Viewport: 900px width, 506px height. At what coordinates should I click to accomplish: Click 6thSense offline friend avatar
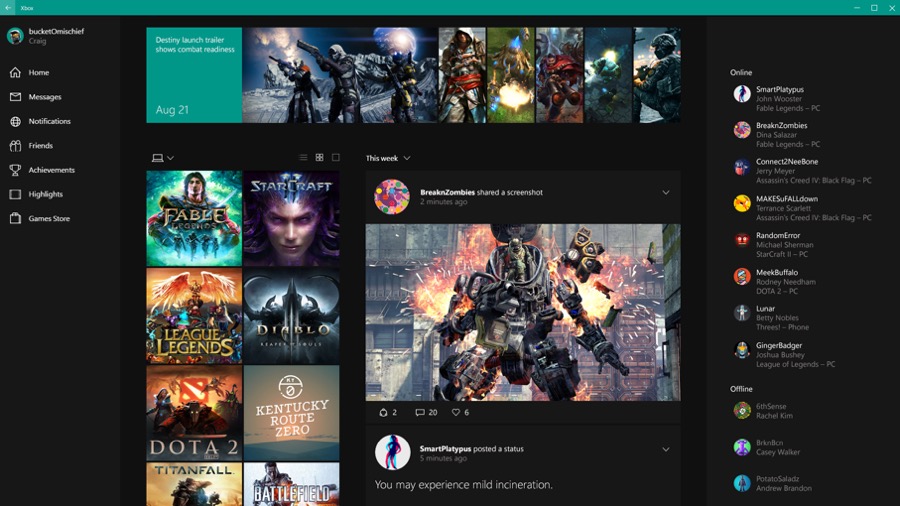tap(742, 410)
